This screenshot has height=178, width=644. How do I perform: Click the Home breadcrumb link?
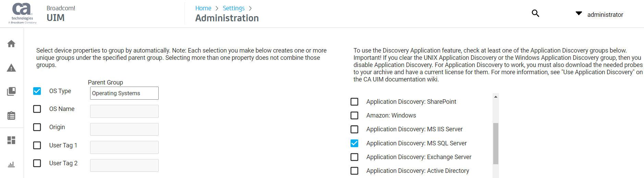click(203, 8)
